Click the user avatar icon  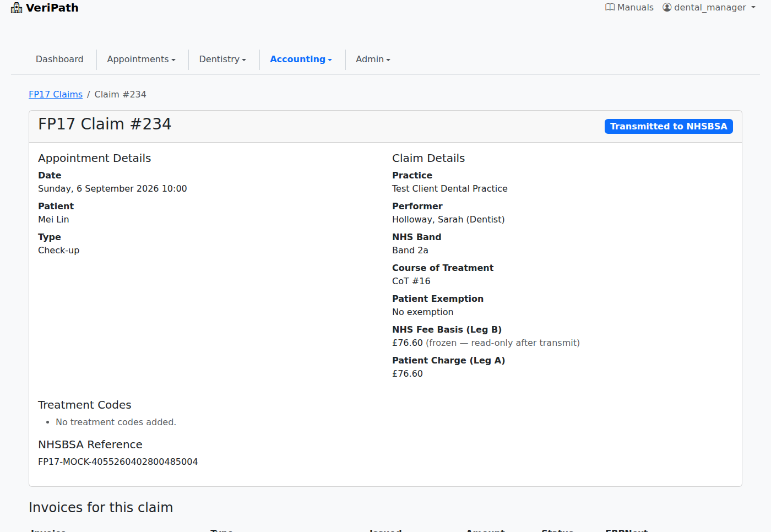(667, 7)
